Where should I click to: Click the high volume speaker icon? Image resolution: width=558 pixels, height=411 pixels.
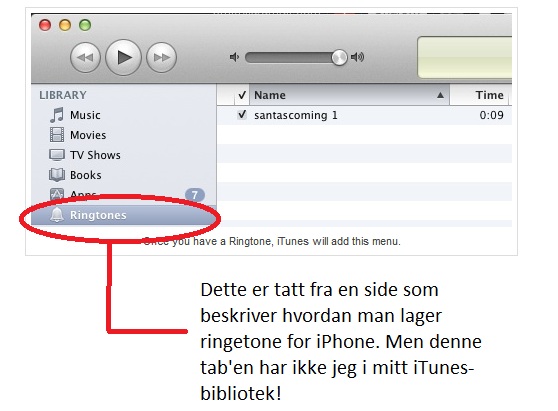point(358,57)
